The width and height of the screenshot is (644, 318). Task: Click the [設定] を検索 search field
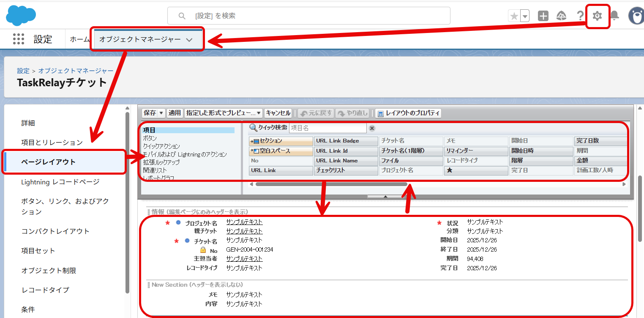[309, 16]
